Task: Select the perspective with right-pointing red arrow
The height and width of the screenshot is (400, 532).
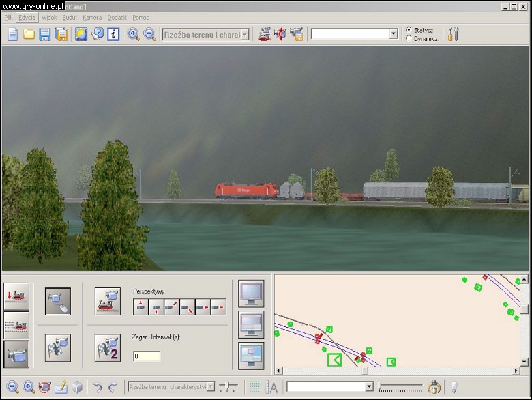Action: click(218, 307)
